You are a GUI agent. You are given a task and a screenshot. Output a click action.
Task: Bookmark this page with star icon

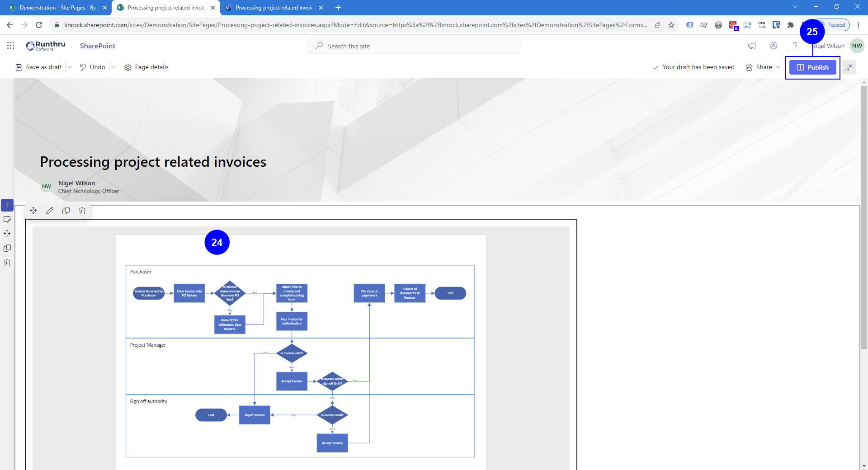[671, 25]
